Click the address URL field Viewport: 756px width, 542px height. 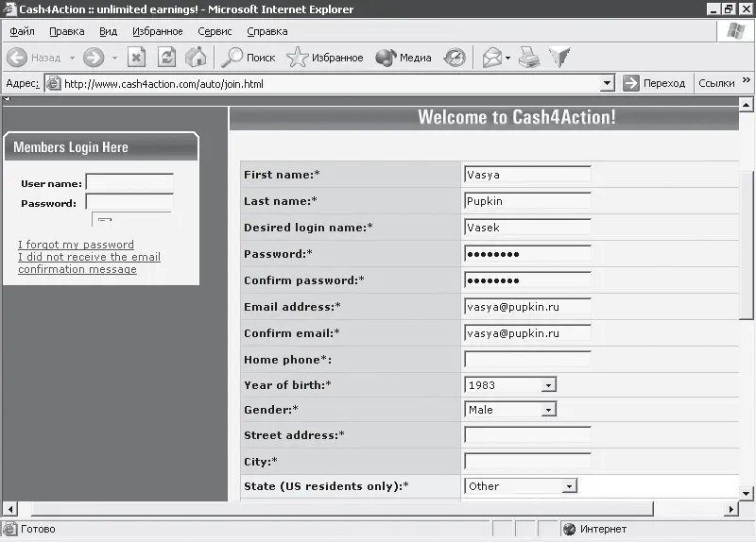332,84
